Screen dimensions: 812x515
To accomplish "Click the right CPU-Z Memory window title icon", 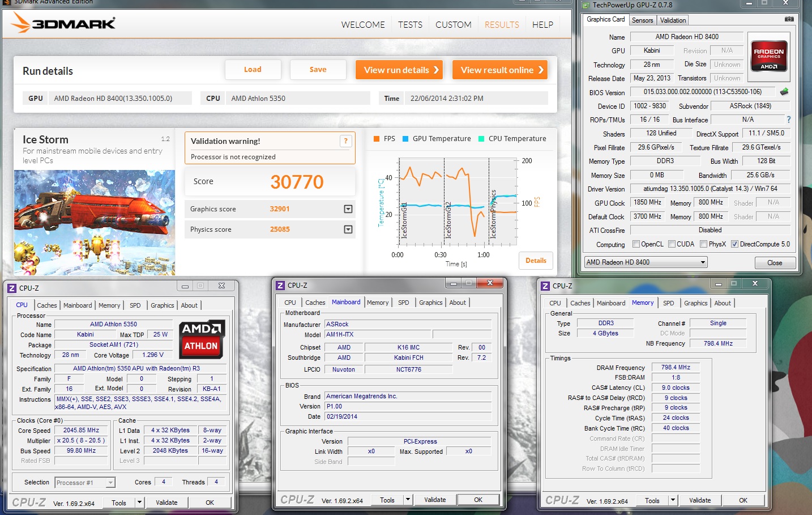I will [545, 286].
